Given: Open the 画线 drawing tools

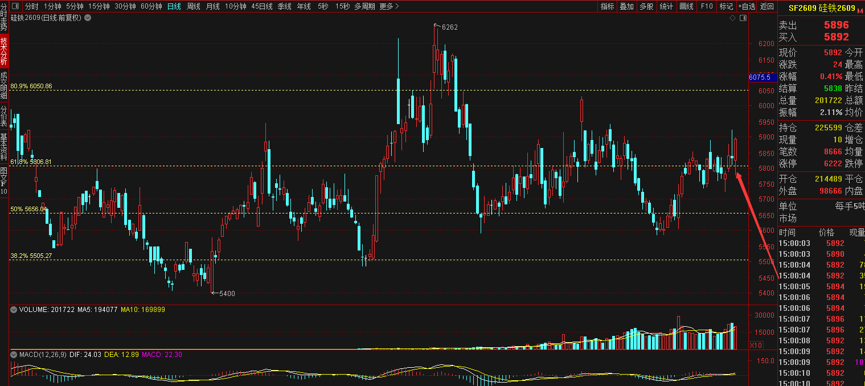Looking at the screenshot, I should (x=686, y=7).
